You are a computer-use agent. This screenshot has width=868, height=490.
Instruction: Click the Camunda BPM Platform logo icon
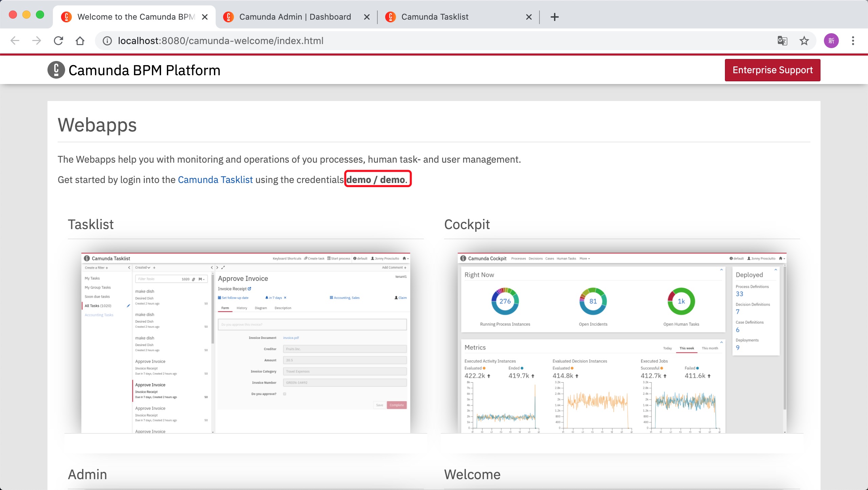[56, 70]
